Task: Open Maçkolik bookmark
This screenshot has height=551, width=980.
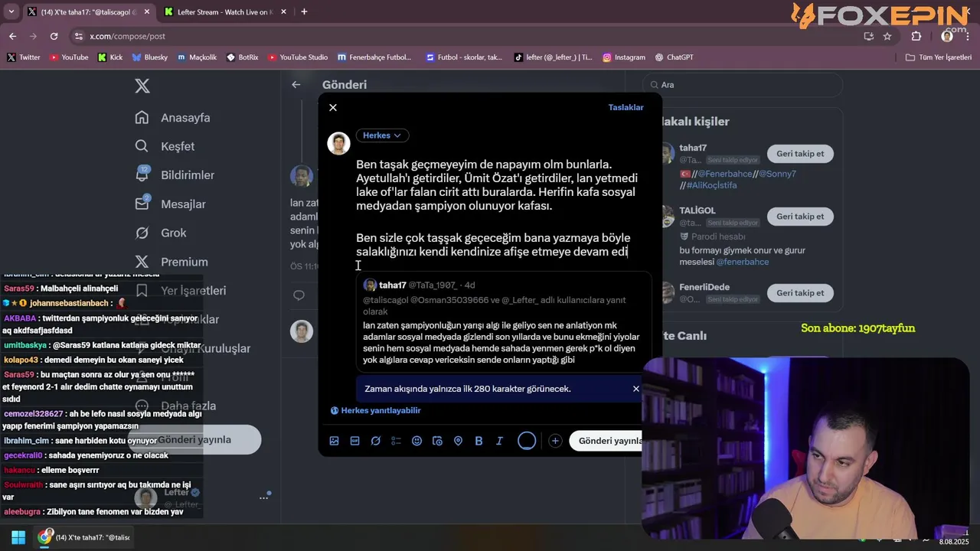Action: 198,57
